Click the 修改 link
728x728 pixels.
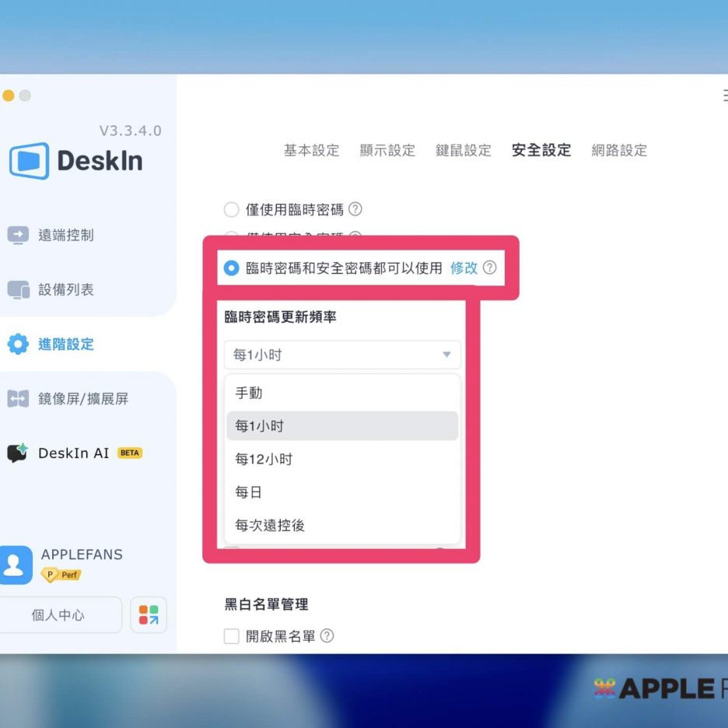[464, 268]
